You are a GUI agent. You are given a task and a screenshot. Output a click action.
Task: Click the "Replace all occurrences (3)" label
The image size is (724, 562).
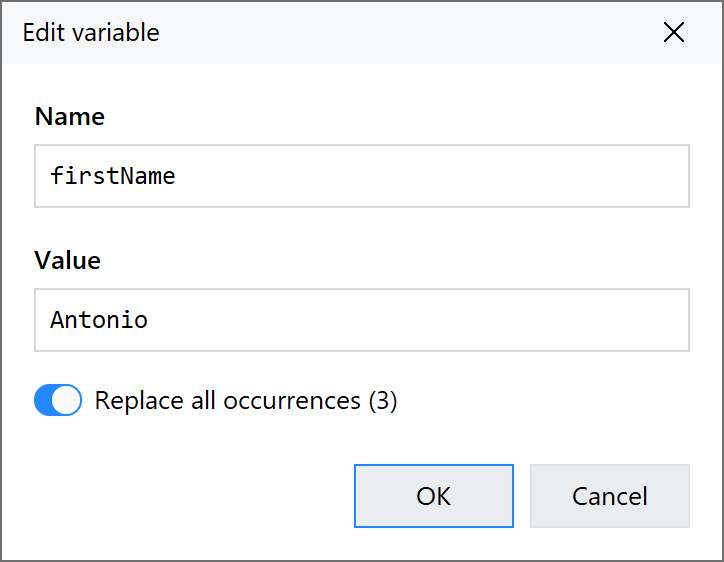coord(245,401)
